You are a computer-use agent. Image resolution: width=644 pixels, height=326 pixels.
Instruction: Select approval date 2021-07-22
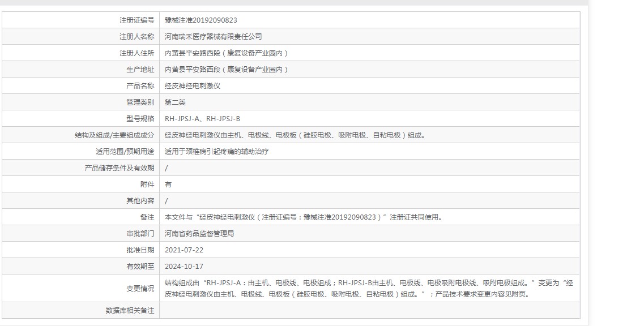pos(184,250)
